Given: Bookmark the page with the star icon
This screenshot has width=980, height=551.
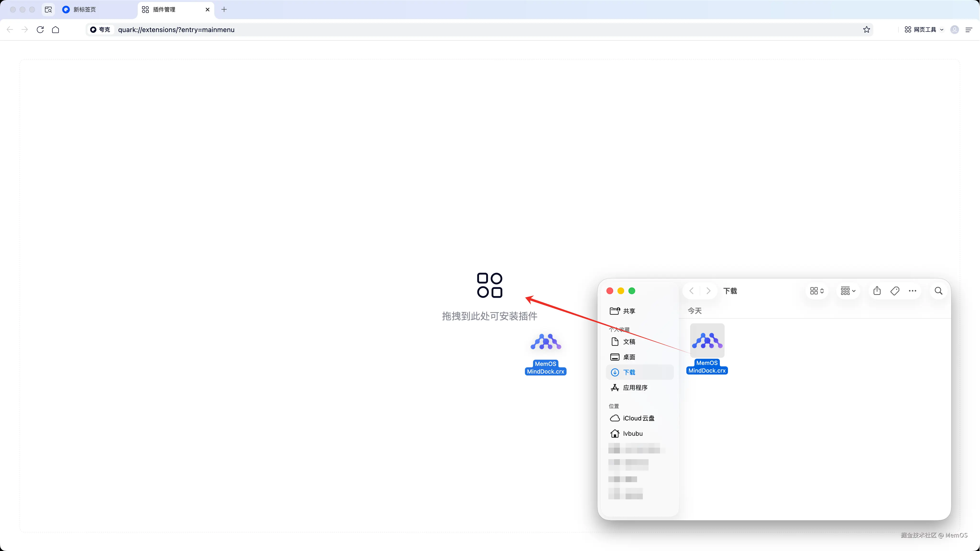Looking at the screenshot, I should pos(866,30).
